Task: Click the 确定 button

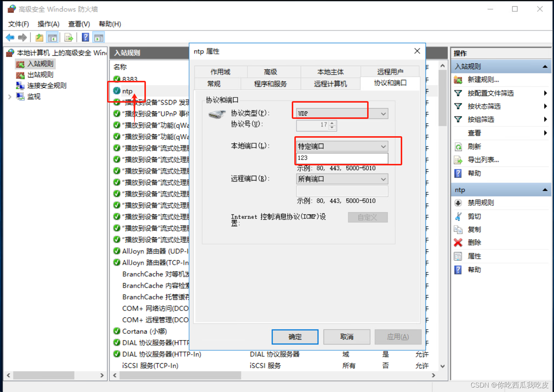Action: coord(295,337)
